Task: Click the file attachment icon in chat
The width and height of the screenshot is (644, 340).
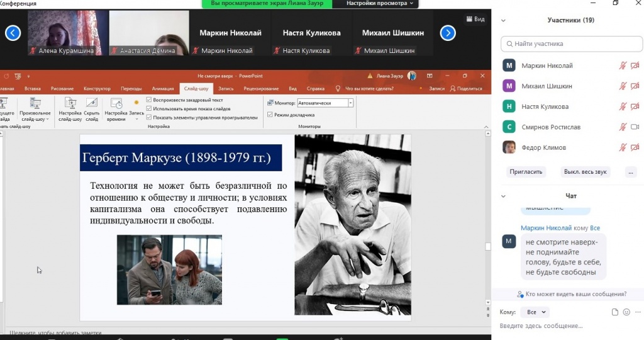Action: click(615, 312)
